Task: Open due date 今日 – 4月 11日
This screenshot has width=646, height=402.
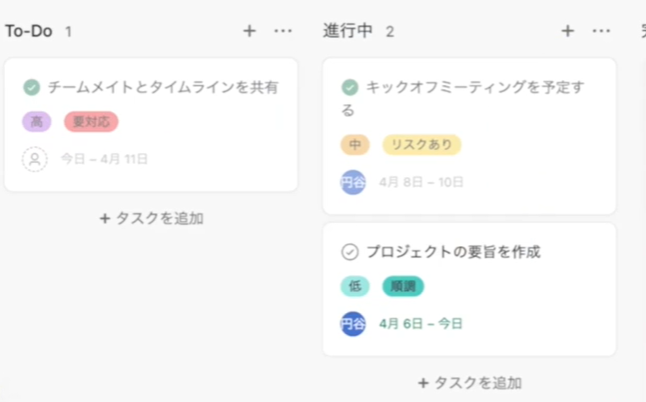Action: pyautogui.click(x=104, y=159)
